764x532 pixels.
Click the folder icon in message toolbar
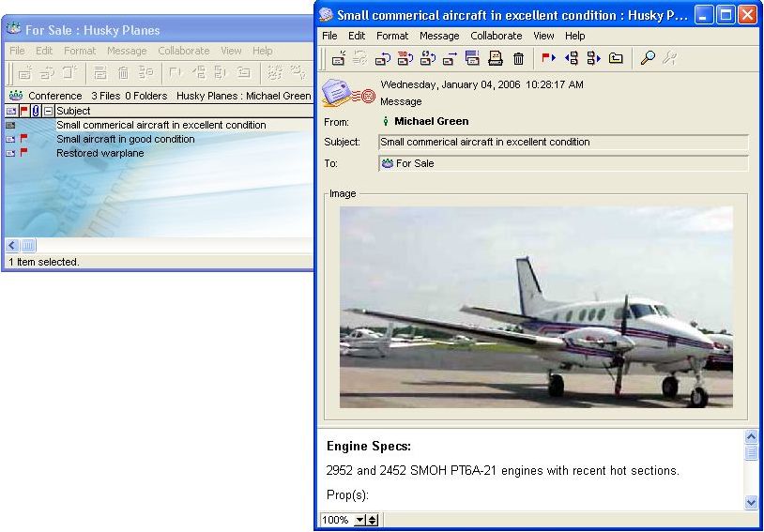[x=616, y=58]
